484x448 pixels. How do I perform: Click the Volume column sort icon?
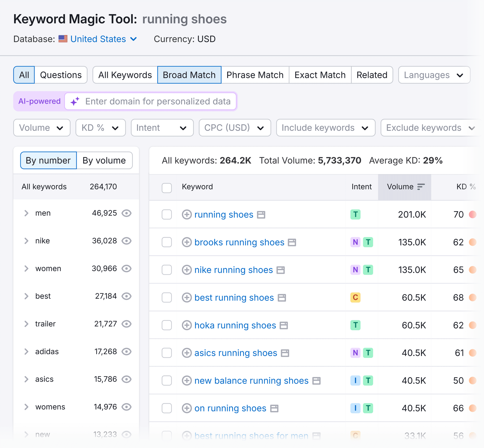(421, 187)
